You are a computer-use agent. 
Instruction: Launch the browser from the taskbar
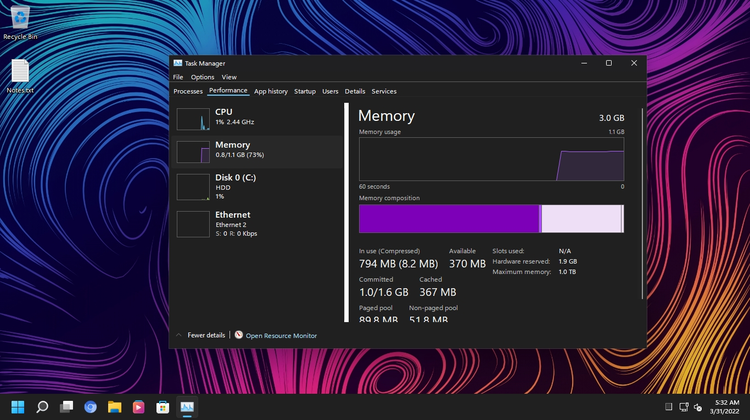90,407
